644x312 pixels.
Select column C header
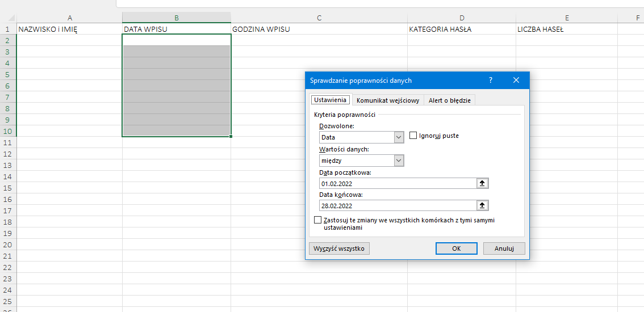[319, 18]
